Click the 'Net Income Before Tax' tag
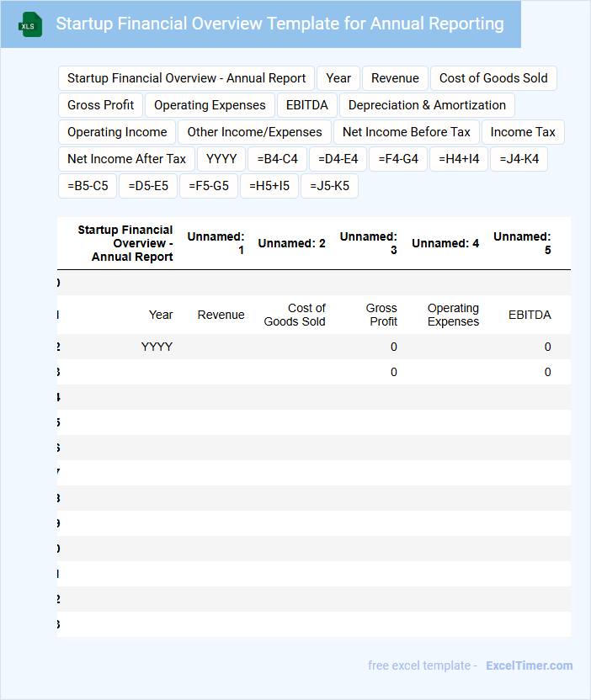 (406, 132)
